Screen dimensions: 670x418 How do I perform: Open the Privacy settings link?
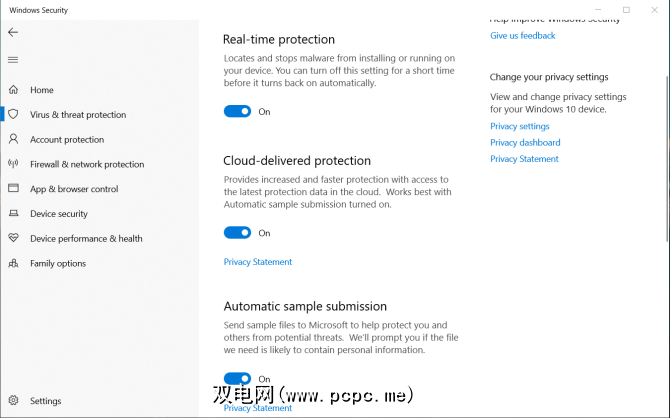(519, 127)
